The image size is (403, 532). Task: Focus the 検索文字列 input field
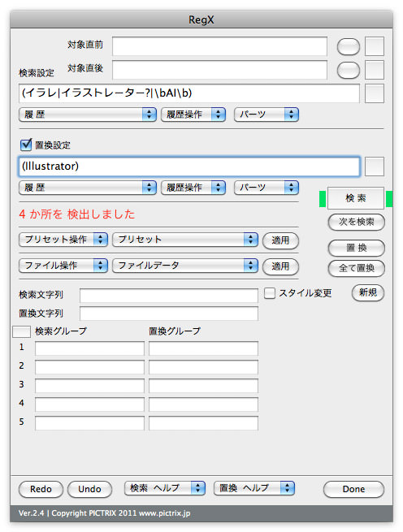pos(169,295)
